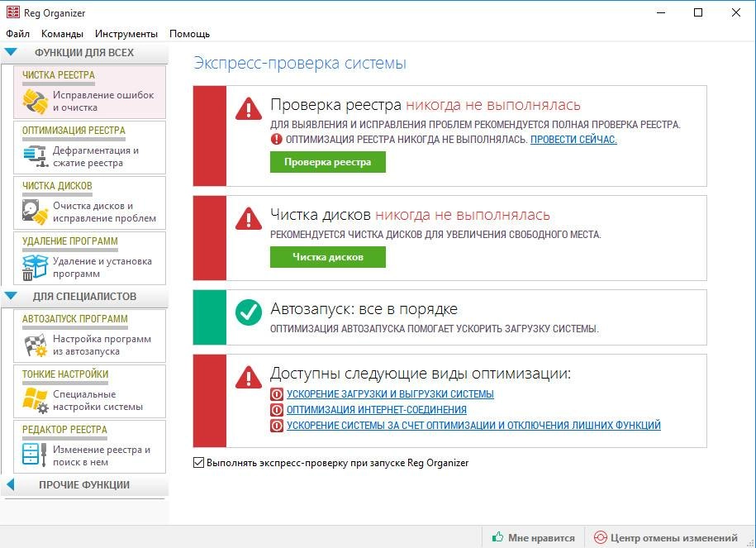Click icon before УСКОРЕНИЕ ЗАГРУЗКИ link
Image resolution: width=756 pixels, height=548 pixels.
pyautogui.click(x=277, y=394)
